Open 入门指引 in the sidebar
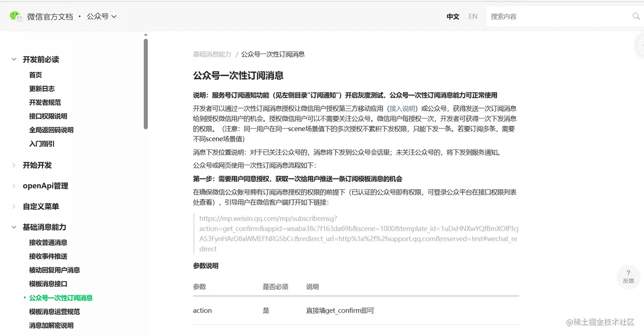644x336 pixels. 42,144
